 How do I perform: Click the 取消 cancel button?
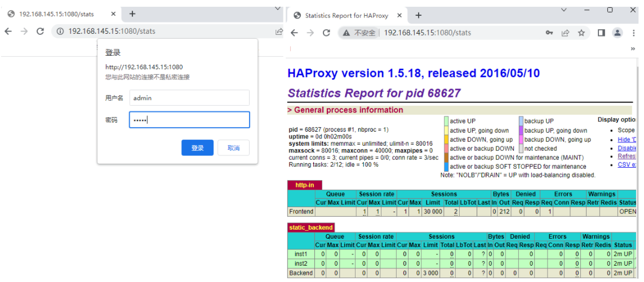pyautogui.click(x=233, y=148)
